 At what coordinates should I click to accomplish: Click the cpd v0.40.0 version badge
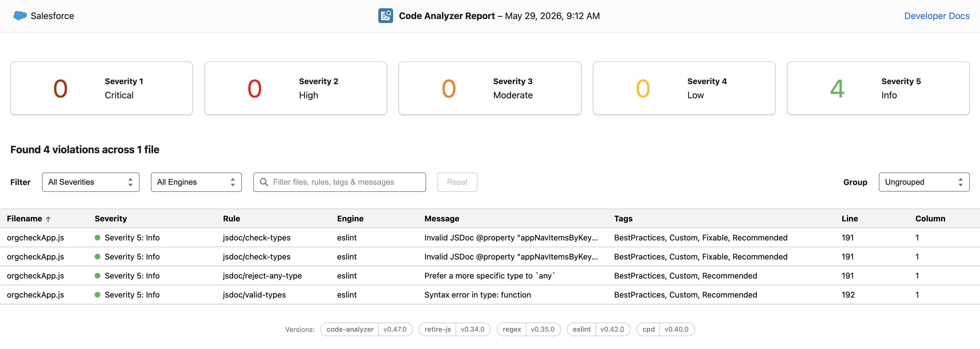[665, 329]
